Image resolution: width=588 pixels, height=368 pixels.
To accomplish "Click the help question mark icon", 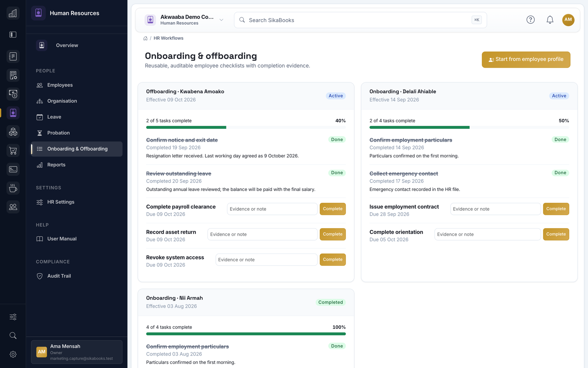I will point(530,20).
